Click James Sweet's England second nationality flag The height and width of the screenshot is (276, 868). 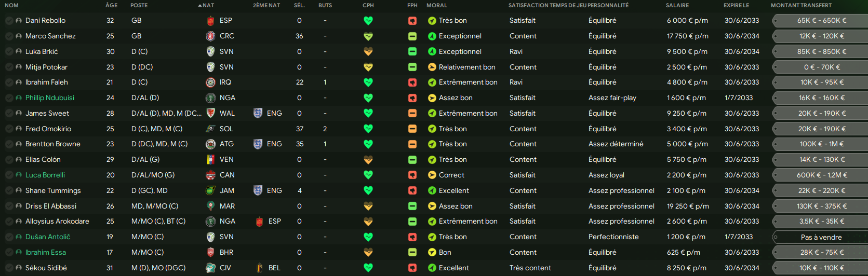click(x=258, y=113)
